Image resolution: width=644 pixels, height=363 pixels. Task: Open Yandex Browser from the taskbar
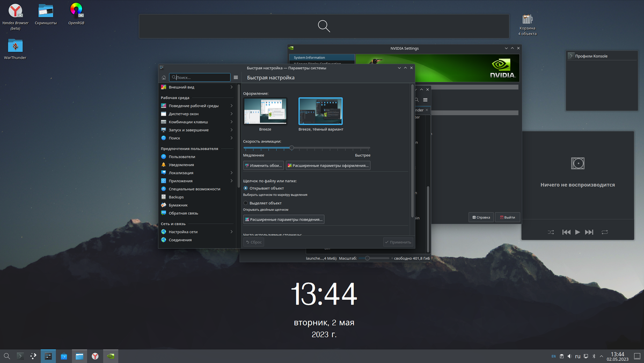94,356
